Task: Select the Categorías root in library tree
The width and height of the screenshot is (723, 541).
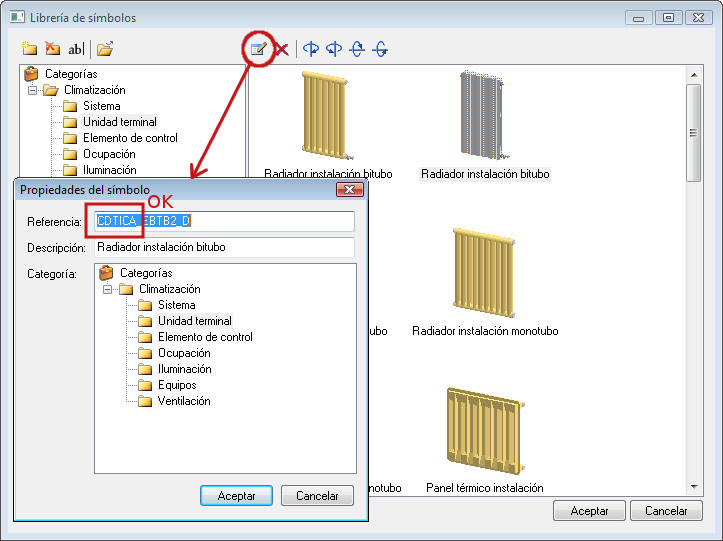Action: click(71, 74)
